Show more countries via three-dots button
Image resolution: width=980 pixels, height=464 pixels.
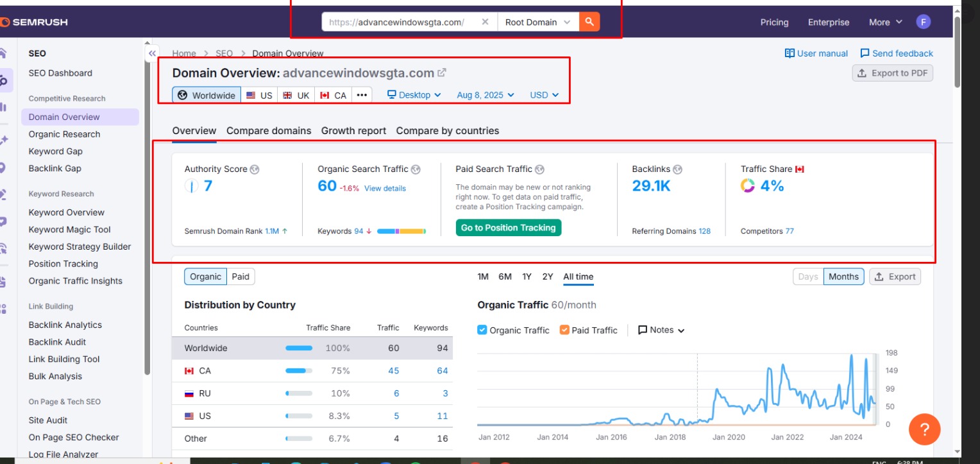point(362,95)
